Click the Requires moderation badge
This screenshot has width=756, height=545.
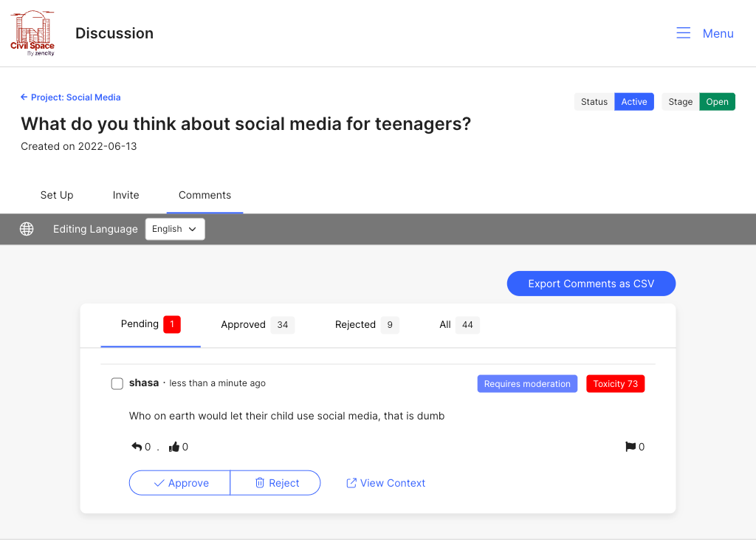[x=527, y=384]
